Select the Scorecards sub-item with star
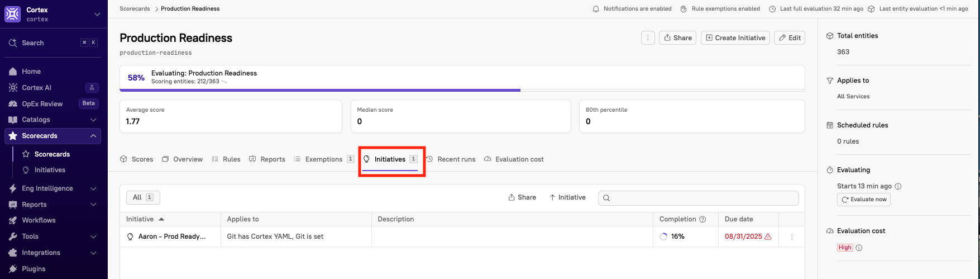 (52, 154)
